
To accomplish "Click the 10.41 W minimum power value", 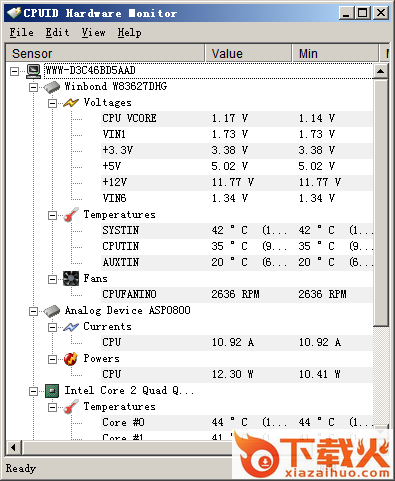I will coord(320,374).
